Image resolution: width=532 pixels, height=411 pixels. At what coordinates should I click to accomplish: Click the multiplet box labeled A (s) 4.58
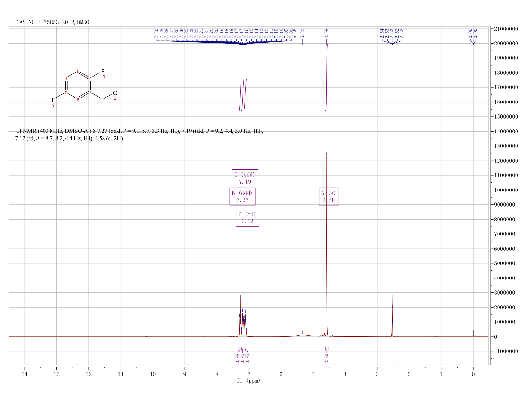[x=329, y=196]
